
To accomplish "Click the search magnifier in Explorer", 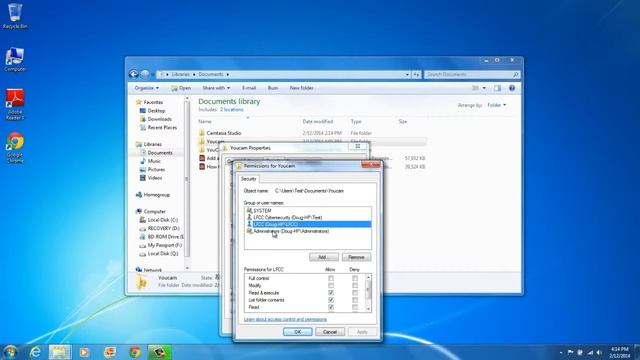I will click(x=515, y=74).
